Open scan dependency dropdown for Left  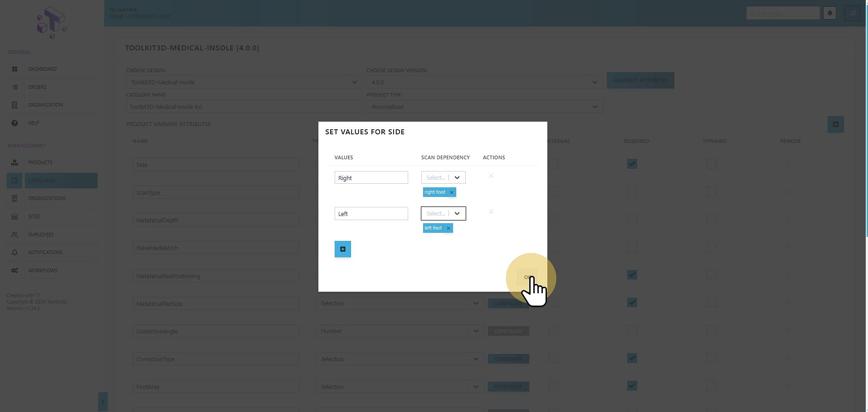tap(443, 213)
